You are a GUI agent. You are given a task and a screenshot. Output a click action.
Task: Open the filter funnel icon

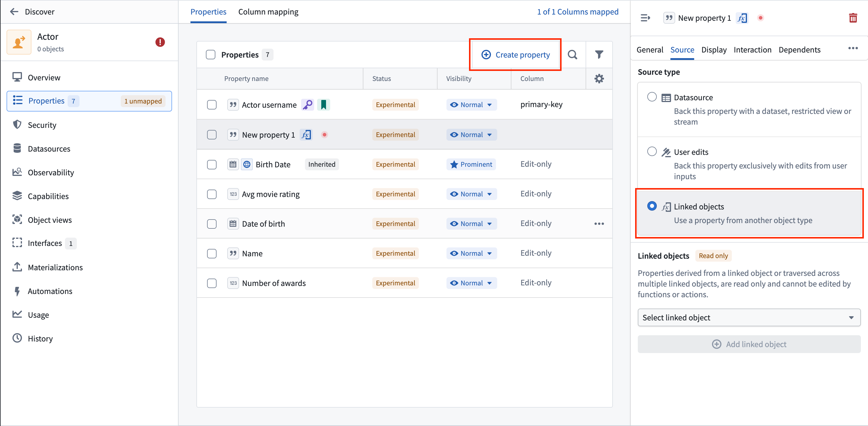click(x=599, y=55)
